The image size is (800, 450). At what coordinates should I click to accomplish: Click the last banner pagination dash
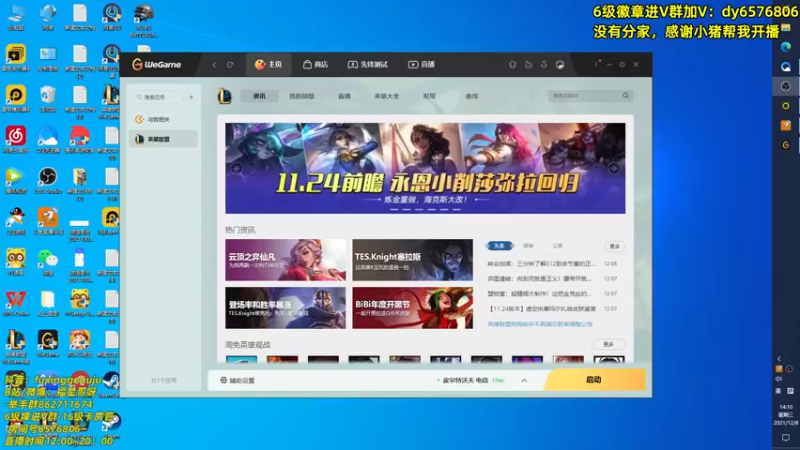pos(457,209)
